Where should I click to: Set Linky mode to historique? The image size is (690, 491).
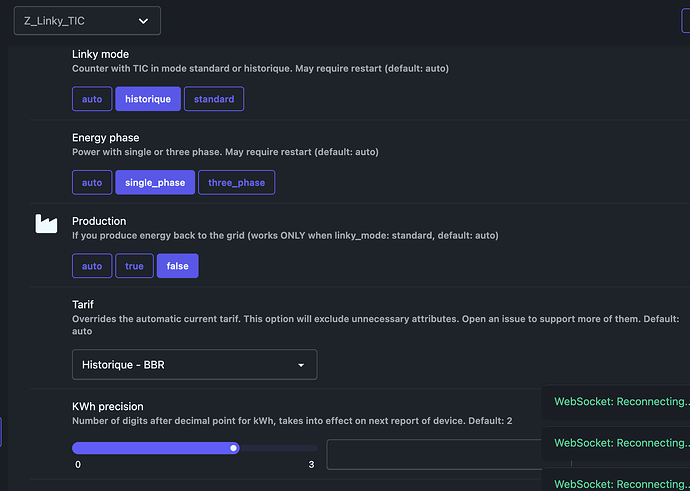pyautogui.click(x=148, y=99)
